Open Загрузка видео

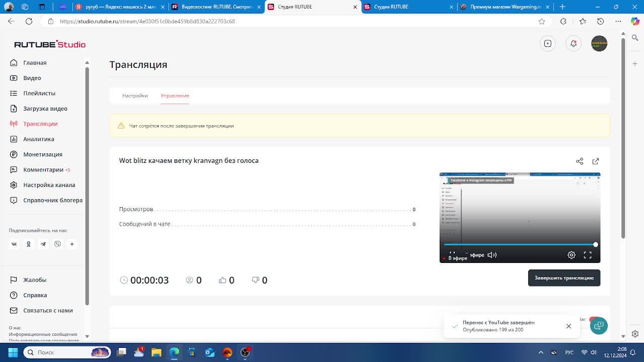pos(45,109)
